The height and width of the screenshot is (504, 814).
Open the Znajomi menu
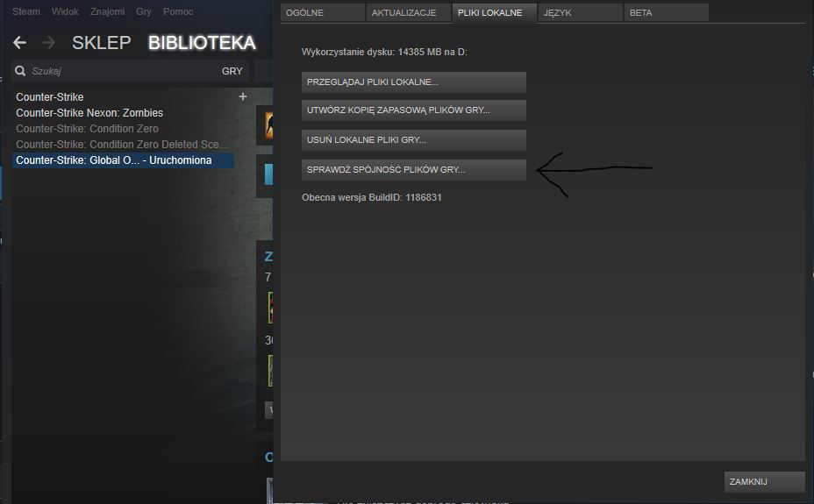click(108, 11)
